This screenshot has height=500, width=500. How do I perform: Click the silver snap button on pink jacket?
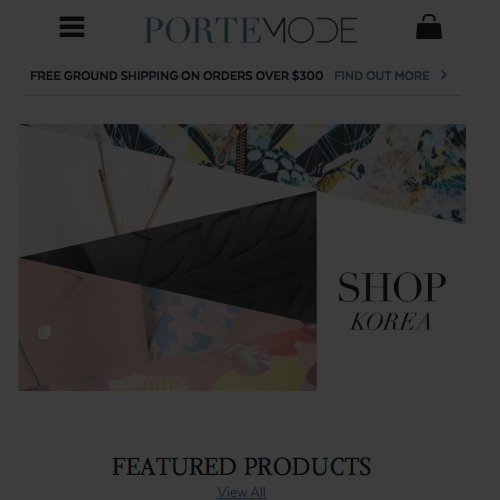[x=44, y=332]
